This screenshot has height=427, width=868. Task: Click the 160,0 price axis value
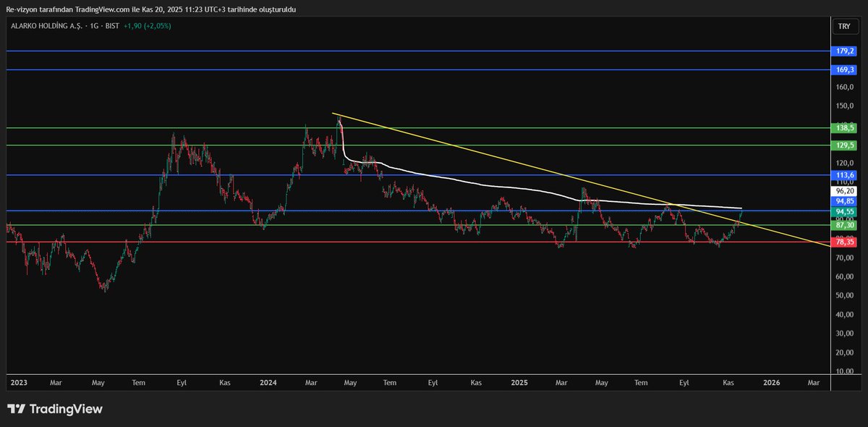845,88
